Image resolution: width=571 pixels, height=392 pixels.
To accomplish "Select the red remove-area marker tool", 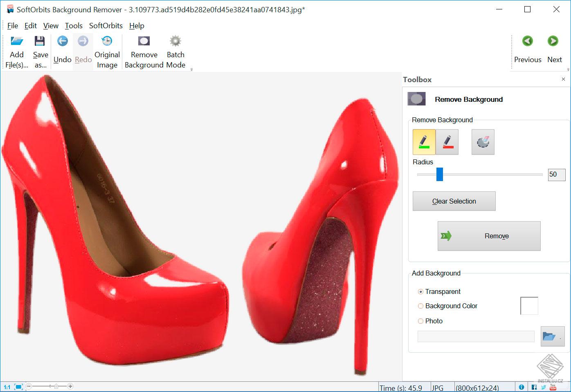I will click(447, 142).
